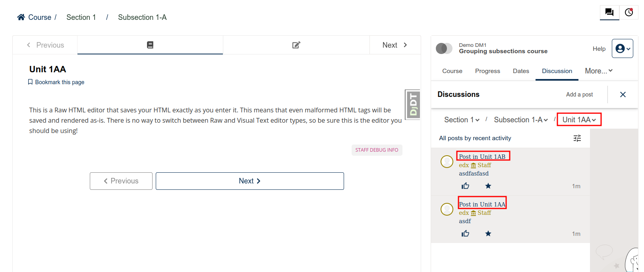This screenshot has height=272, width=644.
Task: Click the bottom Previous button
Action: point(121,181)
